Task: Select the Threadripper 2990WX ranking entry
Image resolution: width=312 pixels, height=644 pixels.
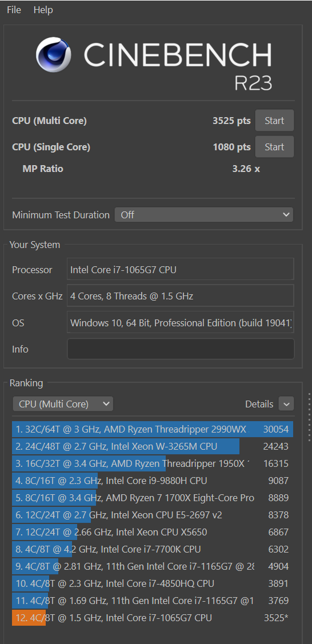Action: pos(153,429)
